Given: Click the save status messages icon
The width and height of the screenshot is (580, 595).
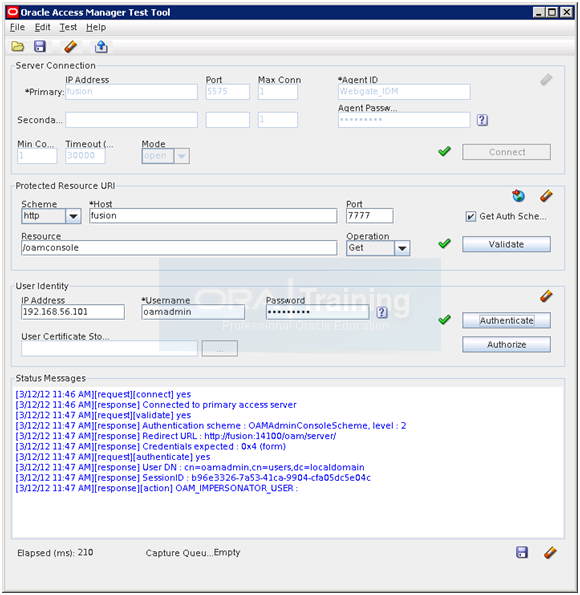Looking at the screenshot, I should (522, 552).
